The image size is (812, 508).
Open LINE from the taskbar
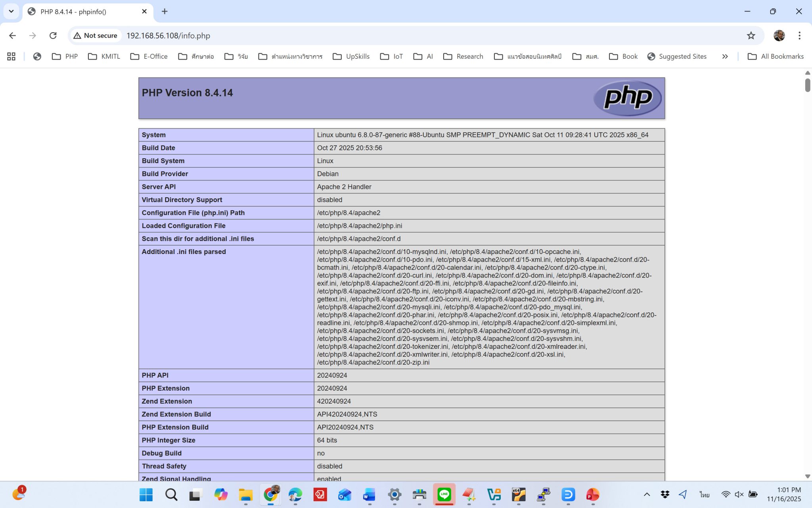[444, 495]
